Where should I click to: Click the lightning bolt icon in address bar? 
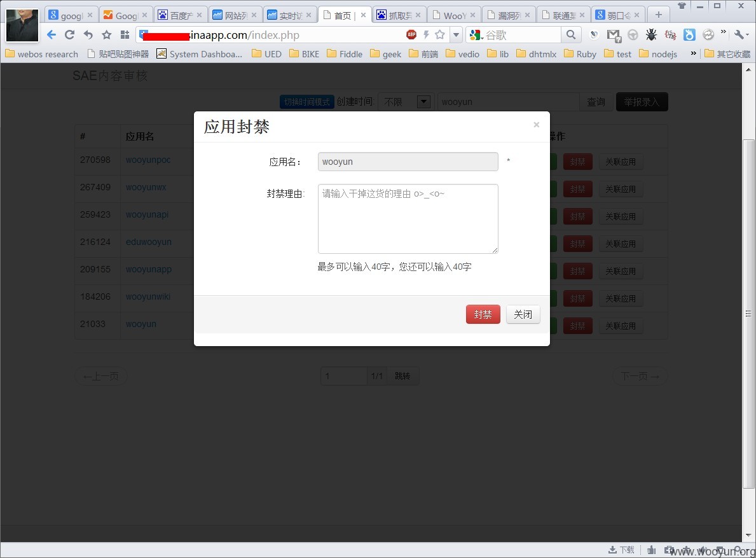coord(426,34)
